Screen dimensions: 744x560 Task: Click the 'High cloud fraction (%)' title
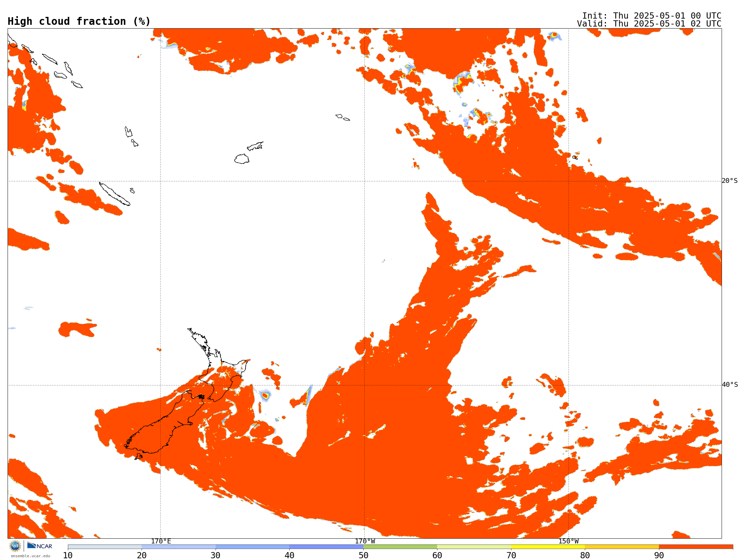(79, 21)
